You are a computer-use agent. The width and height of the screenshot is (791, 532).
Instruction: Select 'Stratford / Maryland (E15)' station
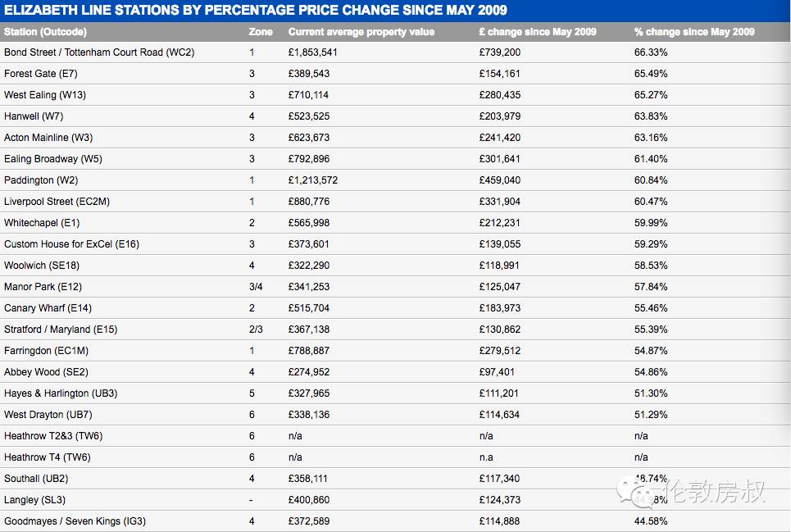tap(61, 330)
